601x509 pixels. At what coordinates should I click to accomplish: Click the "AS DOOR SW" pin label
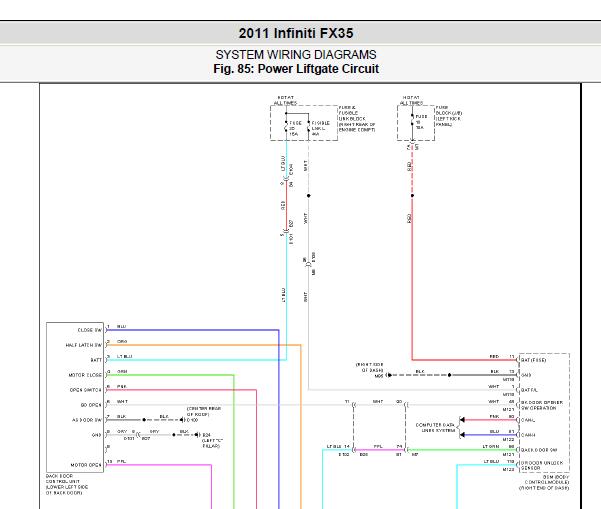[x=87, y=420]
